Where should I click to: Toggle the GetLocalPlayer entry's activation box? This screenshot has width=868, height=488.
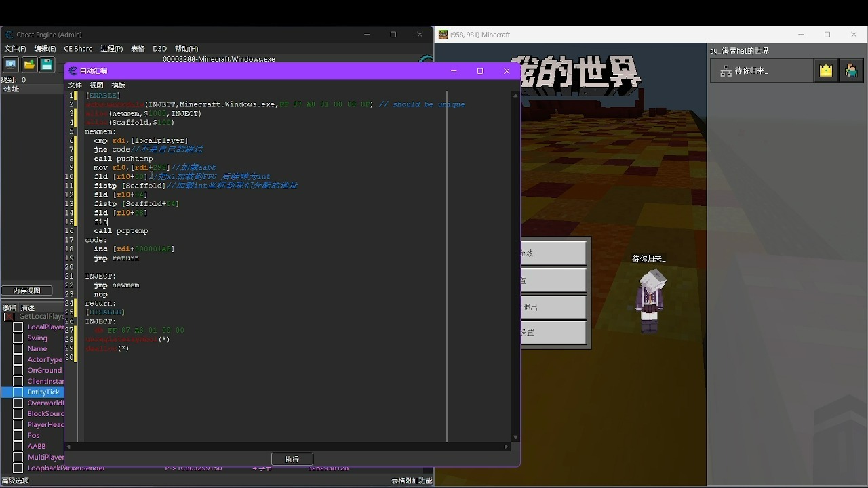click(9, 317)
